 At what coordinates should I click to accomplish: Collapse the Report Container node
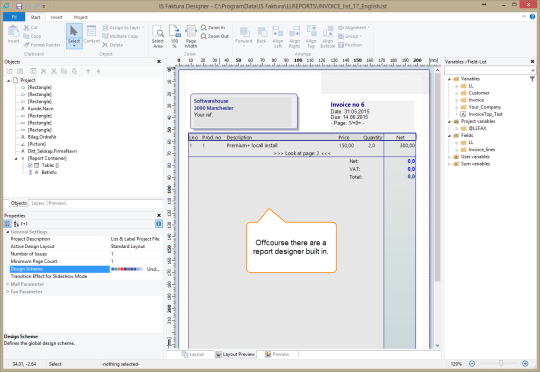[x=16, y=158]
